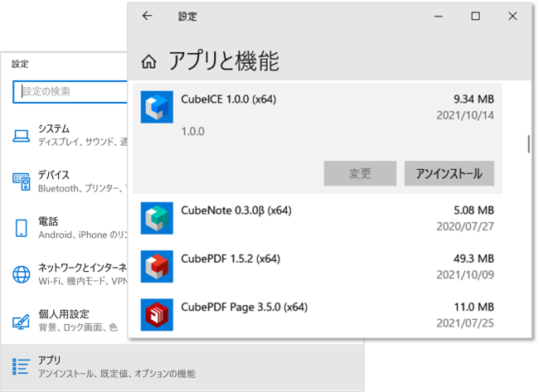Click the 11.0 MB size value
Screen dimensions: 539x392
click(x=474, y=307)
